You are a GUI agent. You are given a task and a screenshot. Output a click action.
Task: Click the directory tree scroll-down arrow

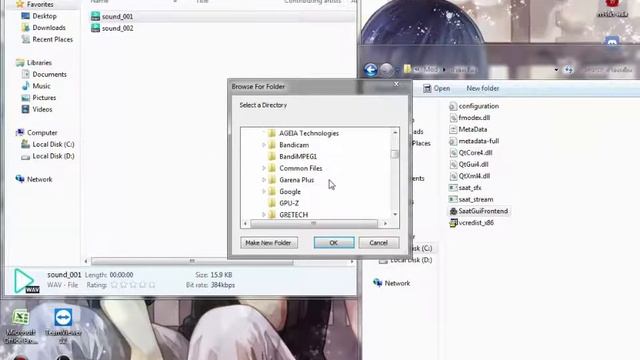coord(395,214)
